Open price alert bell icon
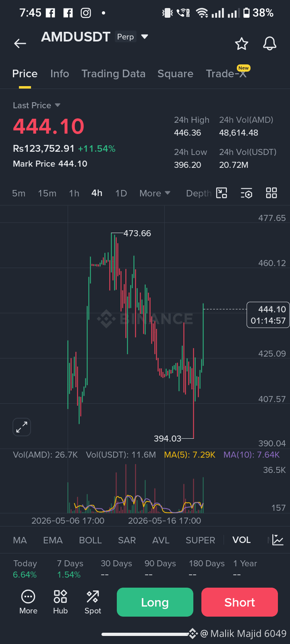Viewport: 290px width, 644px height. pyautogui.click(x=269, y=43)
